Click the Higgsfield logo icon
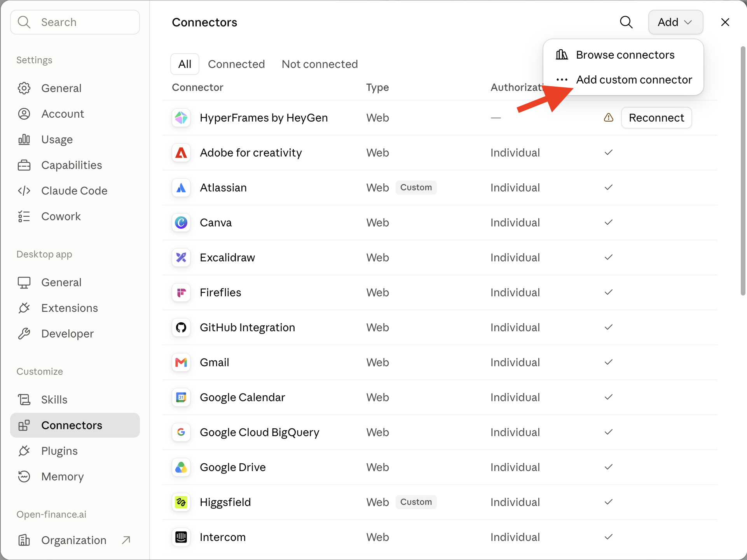The width and height of the screenshot is (747, 560). [x=181, y=502]
